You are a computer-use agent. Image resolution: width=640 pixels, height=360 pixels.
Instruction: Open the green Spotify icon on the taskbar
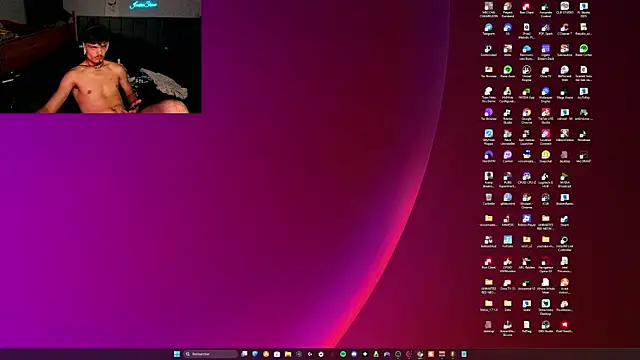click(343, 354)
